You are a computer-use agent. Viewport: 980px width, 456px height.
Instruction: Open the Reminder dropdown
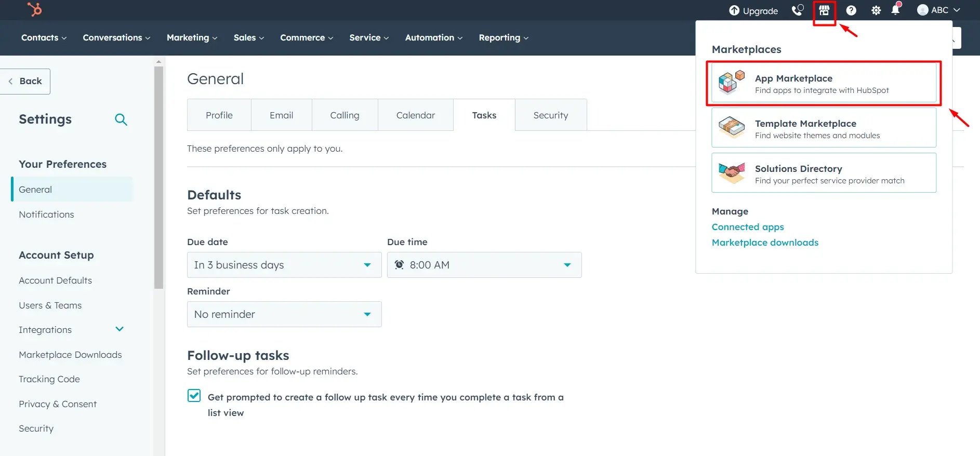[284, 314]
